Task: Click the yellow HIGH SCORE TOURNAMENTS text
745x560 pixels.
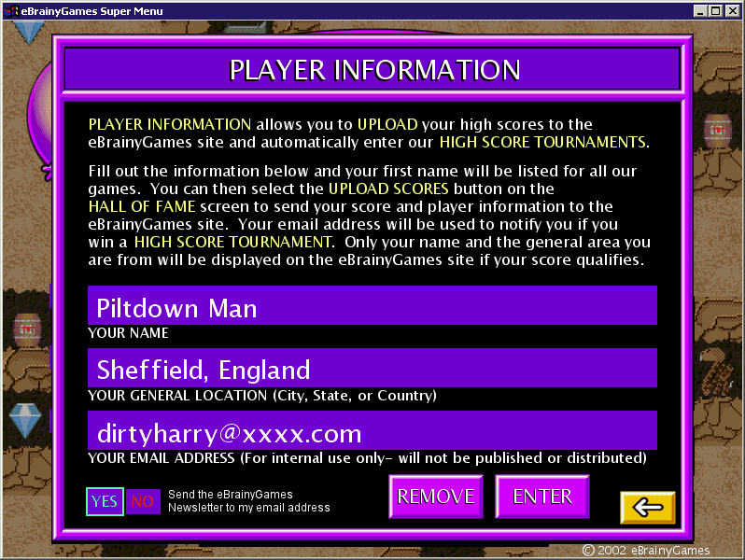Action: coord(542,142)
